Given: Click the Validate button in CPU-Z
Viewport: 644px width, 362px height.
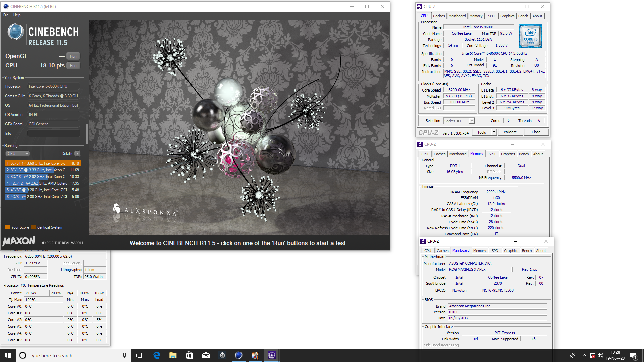Looking at the screenshot, I should [x=510, y=132].
